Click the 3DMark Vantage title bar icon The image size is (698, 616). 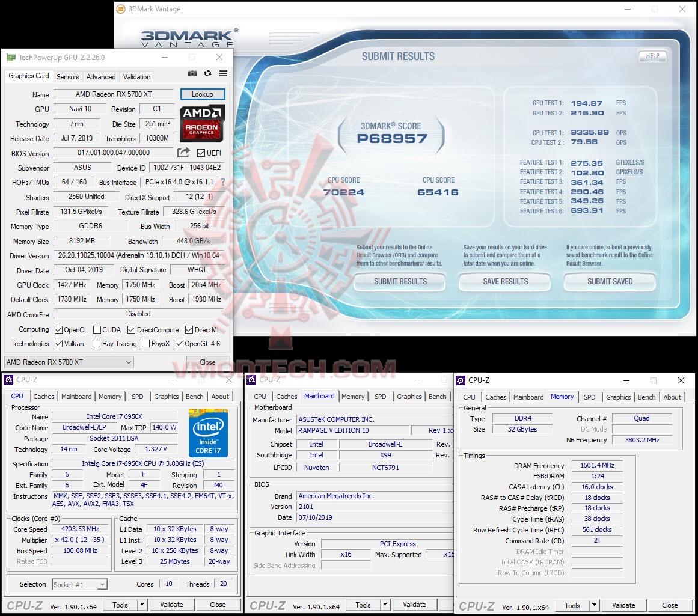tap(121, 9)
